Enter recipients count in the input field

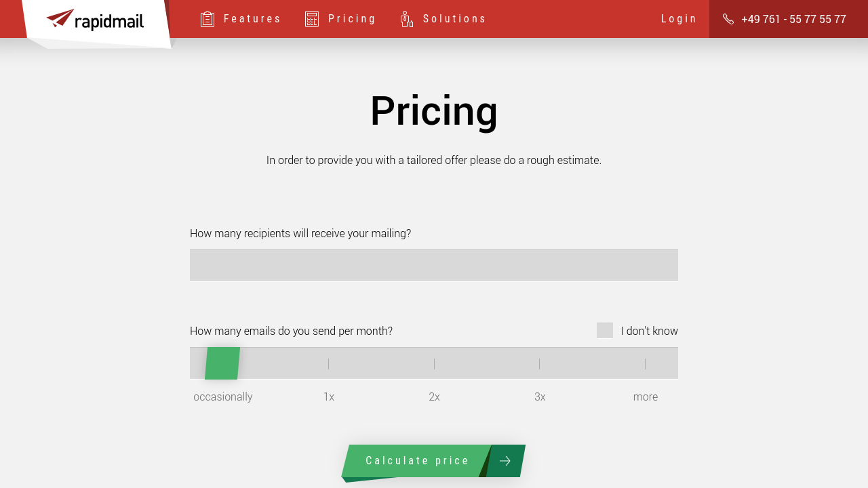(x=434, y=266)
